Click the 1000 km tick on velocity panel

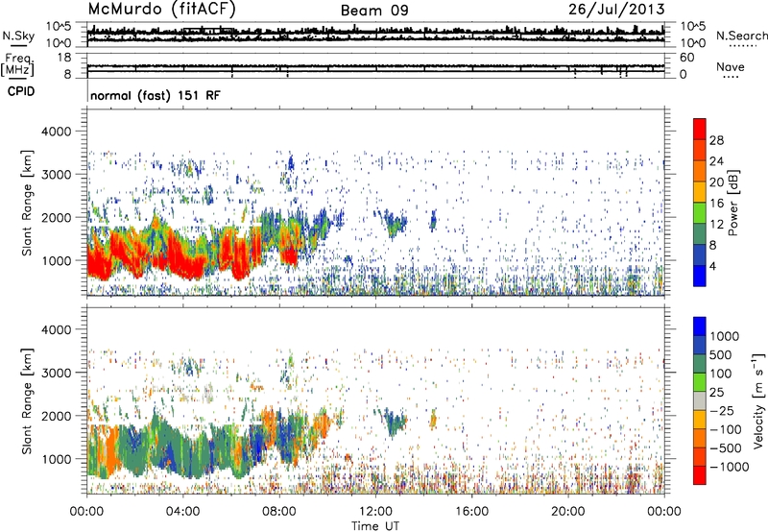(x=56, y=459)
